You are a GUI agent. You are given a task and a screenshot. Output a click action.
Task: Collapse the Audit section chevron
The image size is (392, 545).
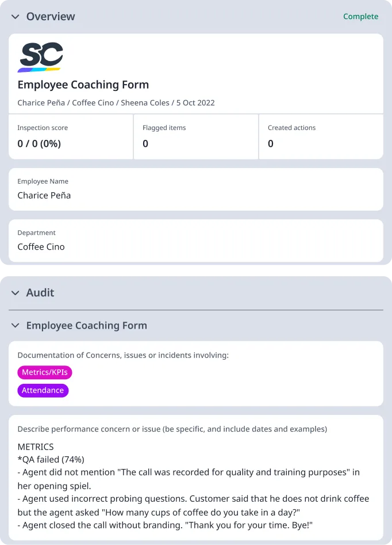tap(15, 293)
